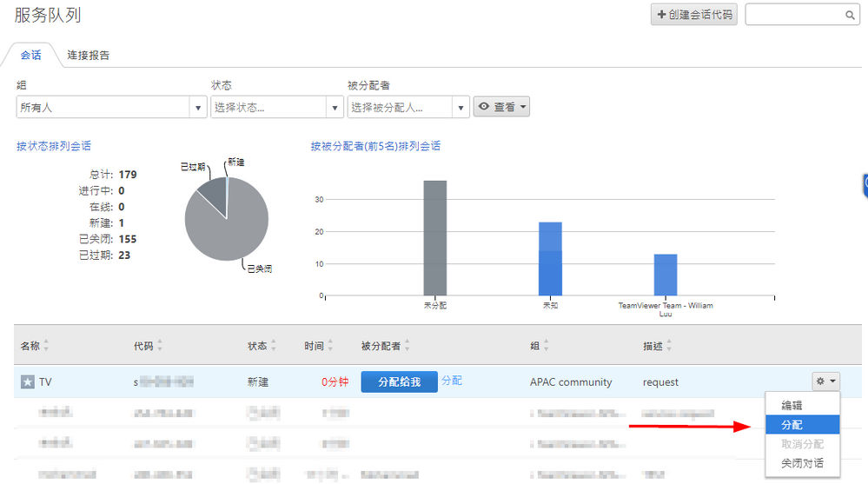
Task: Click the star icon beside TV session
Action: point(27,381)
